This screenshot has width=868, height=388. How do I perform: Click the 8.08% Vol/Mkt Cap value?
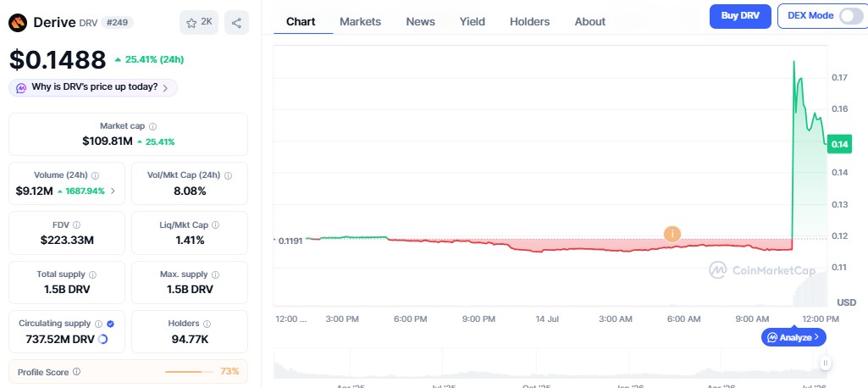point(190,191)
